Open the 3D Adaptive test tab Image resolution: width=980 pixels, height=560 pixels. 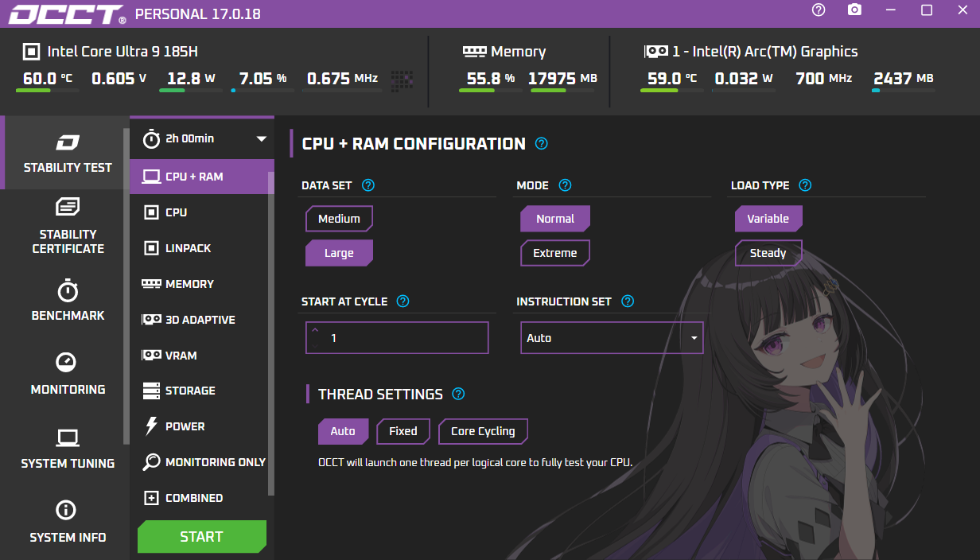click(199, 320)
